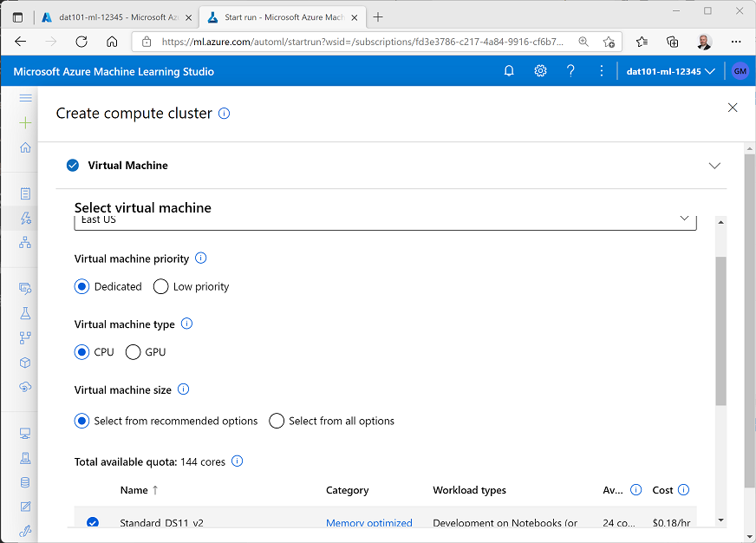Open the dat101-ml-12345 workspace dropdown
Viewport: 756px width, 543px height.
point(669,70)
